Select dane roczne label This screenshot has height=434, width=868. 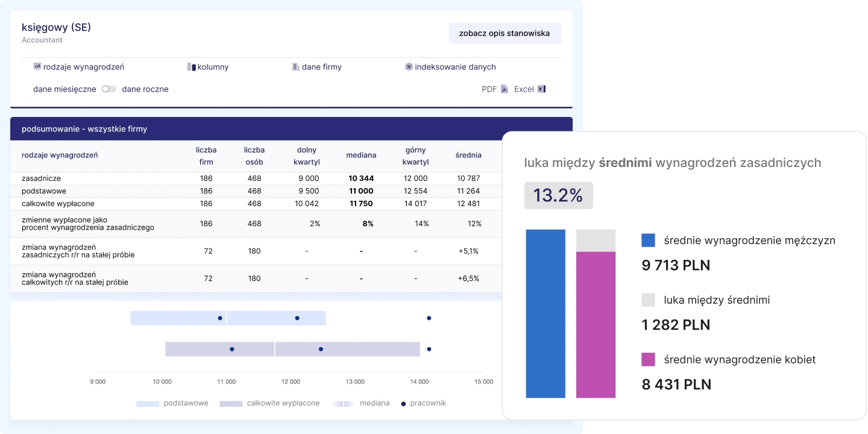(x=145, y=89)
